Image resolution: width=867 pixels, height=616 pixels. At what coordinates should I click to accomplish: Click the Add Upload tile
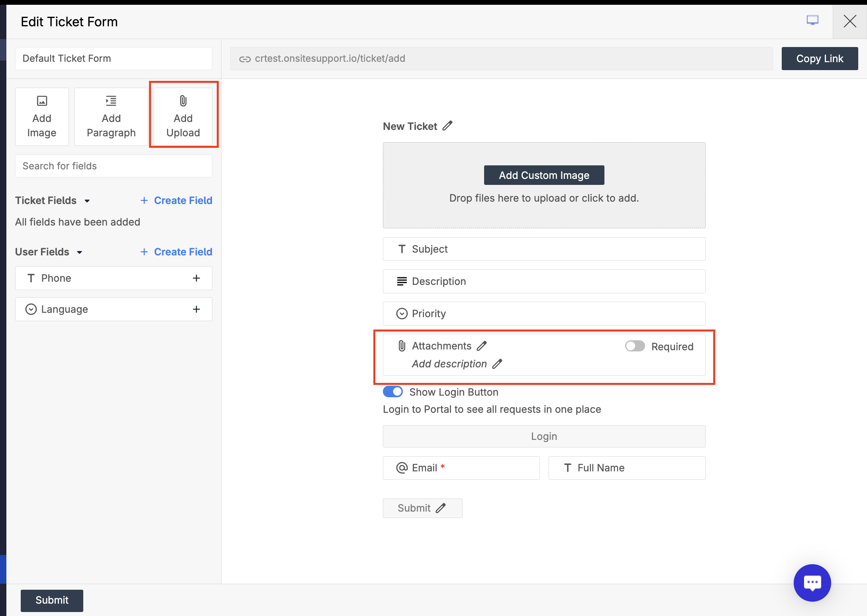pos(183,117)
